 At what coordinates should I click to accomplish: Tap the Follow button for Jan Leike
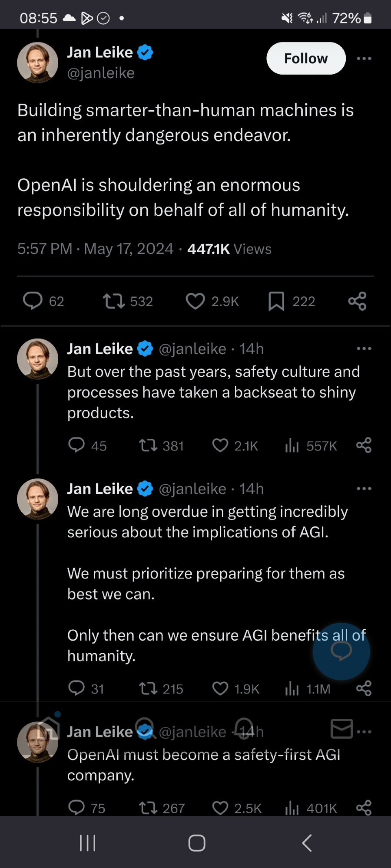click(x=306, y=58)
